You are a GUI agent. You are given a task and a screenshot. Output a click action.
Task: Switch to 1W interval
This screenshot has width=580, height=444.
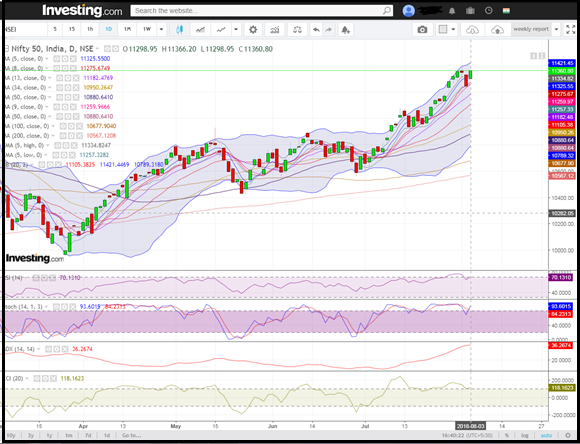147,29
